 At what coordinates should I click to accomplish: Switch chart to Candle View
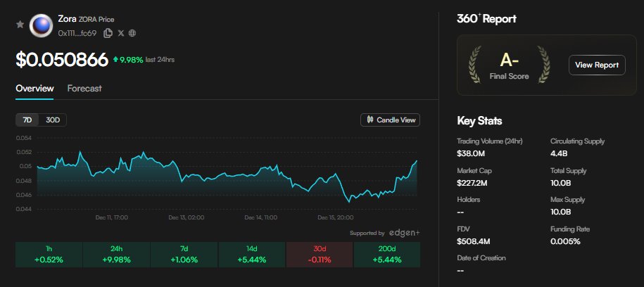coord(390,120)
